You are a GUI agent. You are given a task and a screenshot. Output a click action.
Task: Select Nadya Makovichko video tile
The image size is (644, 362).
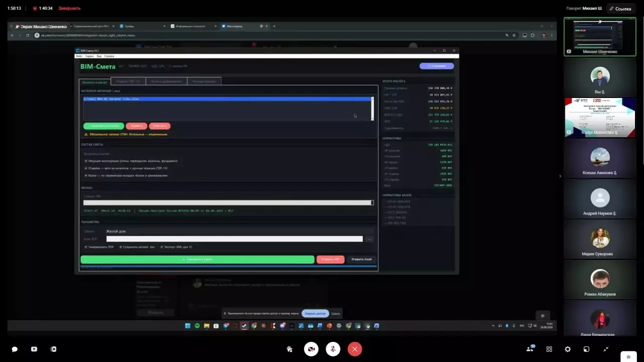pos(600,117)
